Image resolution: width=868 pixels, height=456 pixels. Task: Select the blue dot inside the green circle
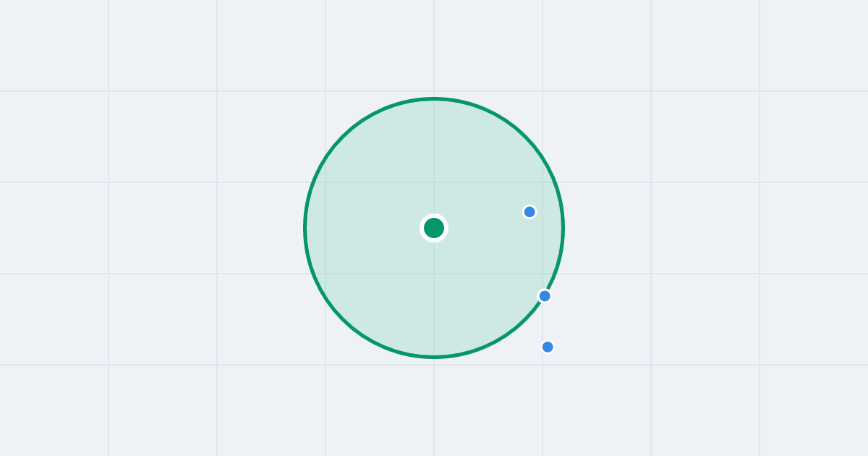coord(529,212)
